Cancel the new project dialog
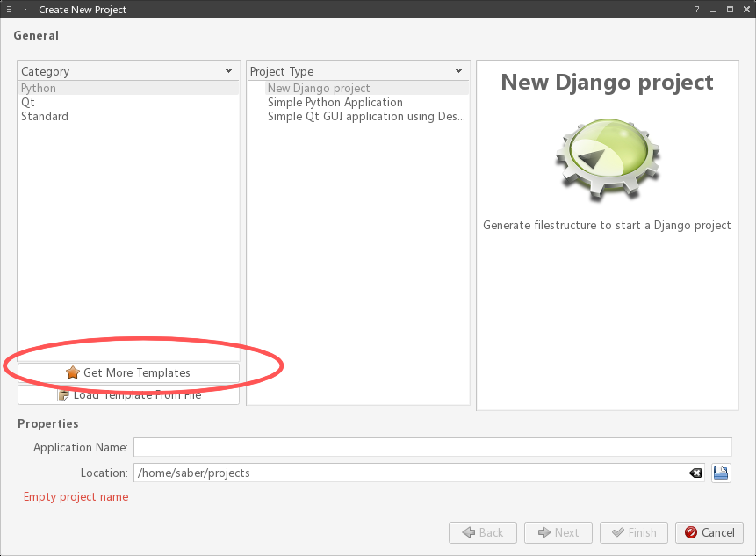756x556 pixels. (709, 532)
